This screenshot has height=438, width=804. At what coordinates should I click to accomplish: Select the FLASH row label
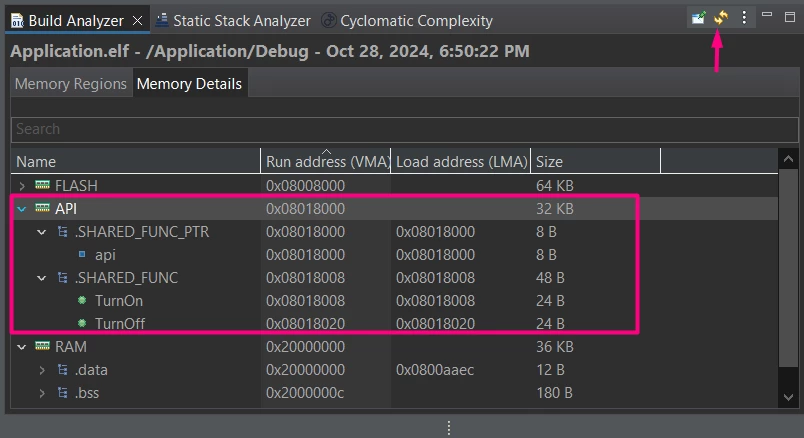click(76, 186)
